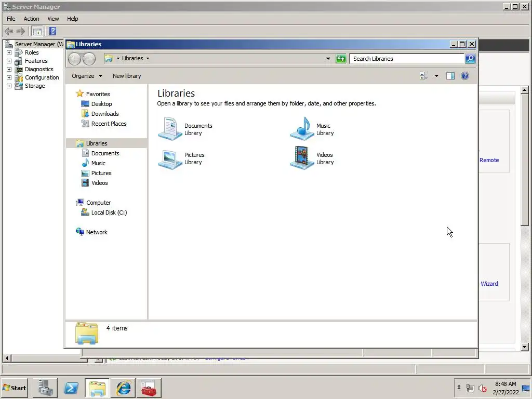Click the Change your view icon
This screenshot has width=532, height=399.
(x=424, y=76)
